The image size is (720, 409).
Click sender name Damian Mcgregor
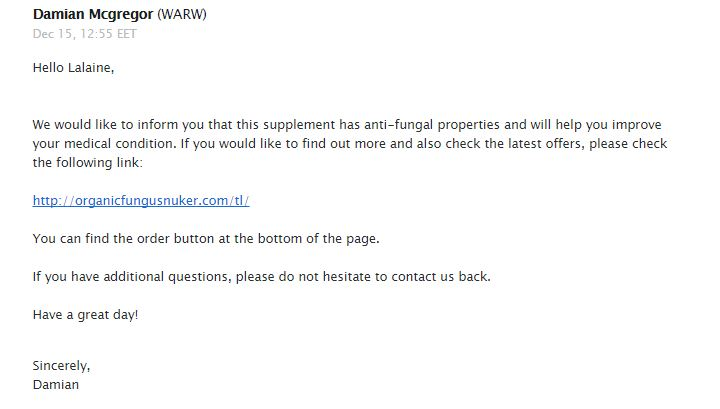93,14
